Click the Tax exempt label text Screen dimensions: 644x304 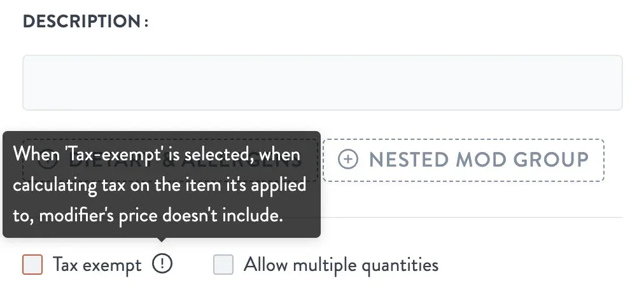[x=97, y=265]
